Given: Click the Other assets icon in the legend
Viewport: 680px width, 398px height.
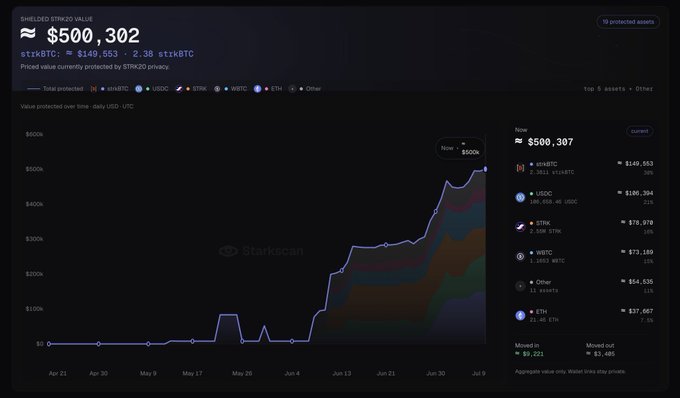Looking at the screenshot, I should point(292,89).
